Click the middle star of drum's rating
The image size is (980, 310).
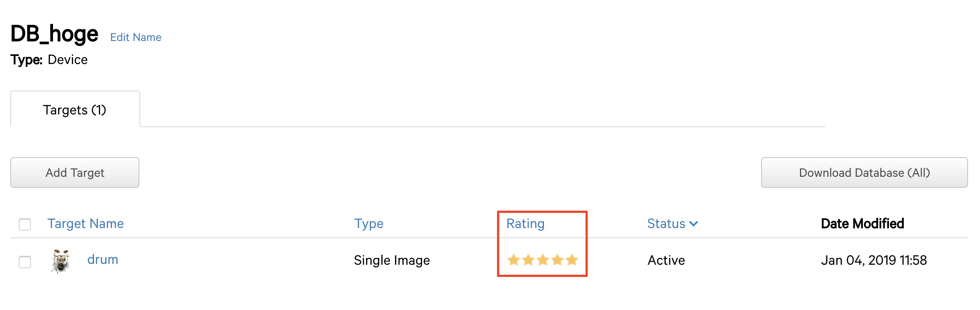coord(543,260)
